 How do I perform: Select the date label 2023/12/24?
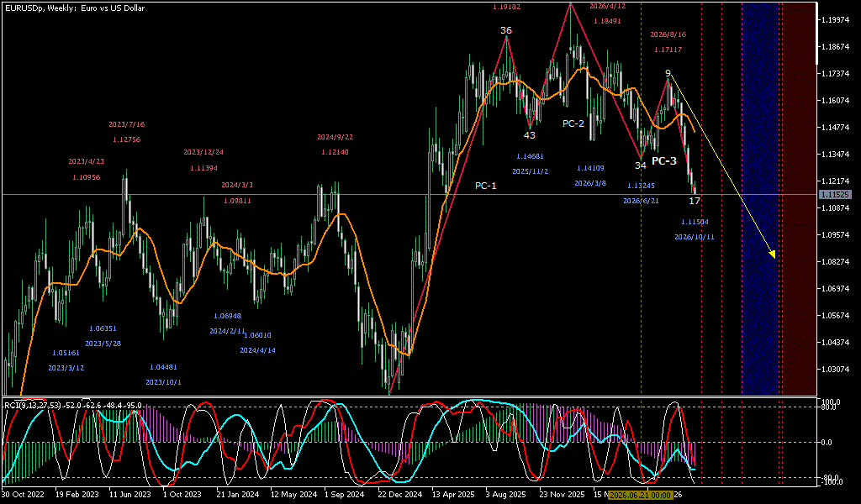point(203,152)
